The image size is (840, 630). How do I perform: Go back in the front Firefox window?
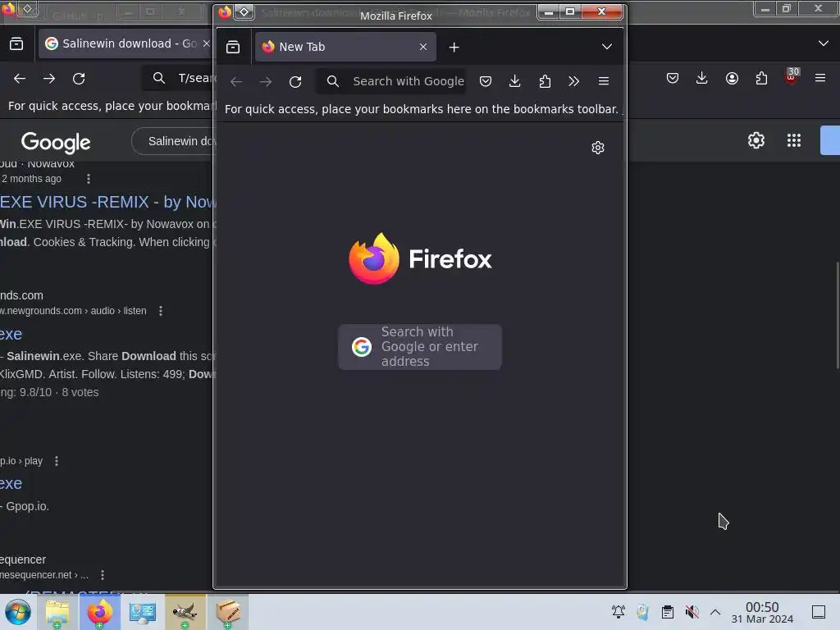[x=235, y=81]
